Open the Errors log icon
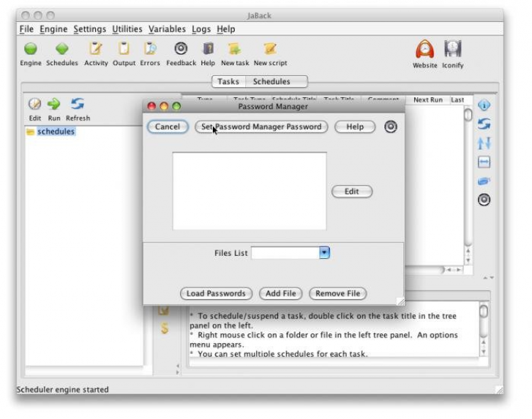Screen dimensions: 532x419 click(150, 49)
